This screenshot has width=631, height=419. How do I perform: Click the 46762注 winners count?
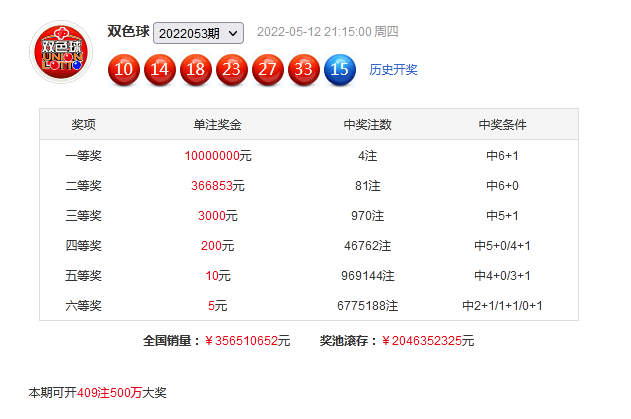click(x=367, y=246)
